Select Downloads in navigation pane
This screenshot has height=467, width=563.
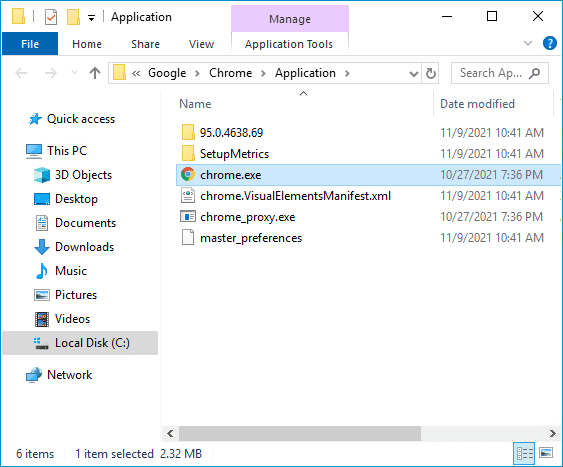[84, 247]
